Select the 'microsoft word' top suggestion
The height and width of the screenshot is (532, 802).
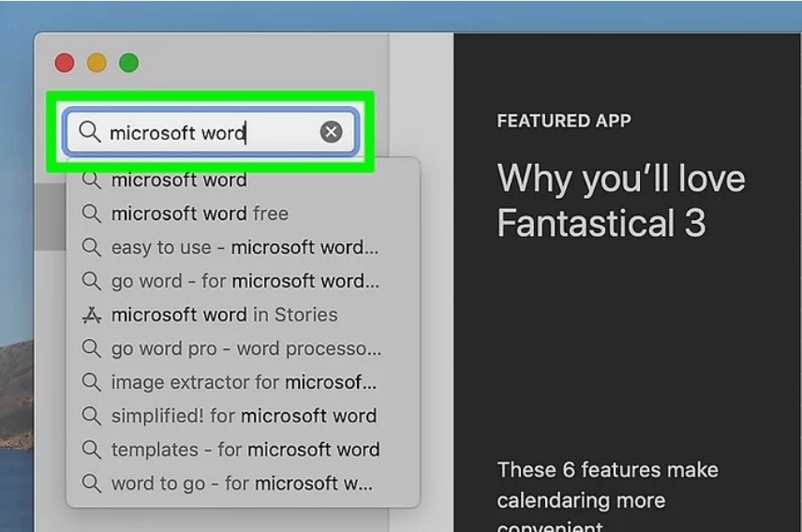click(243, 180)
